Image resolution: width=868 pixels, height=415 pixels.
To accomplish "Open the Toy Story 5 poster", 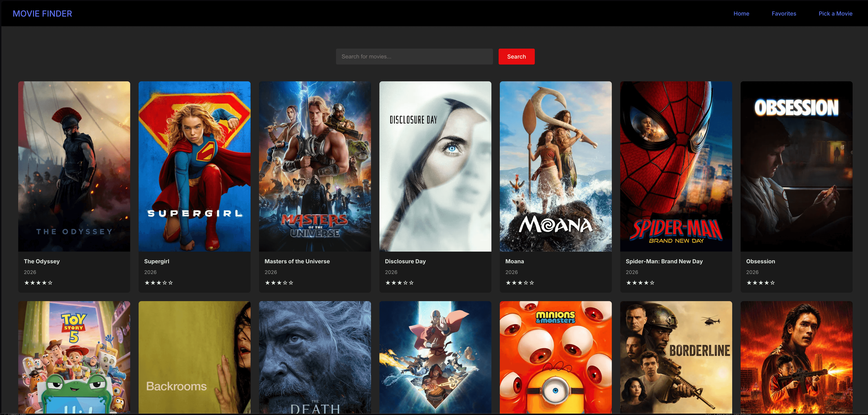I will click(x=74, y=357).
